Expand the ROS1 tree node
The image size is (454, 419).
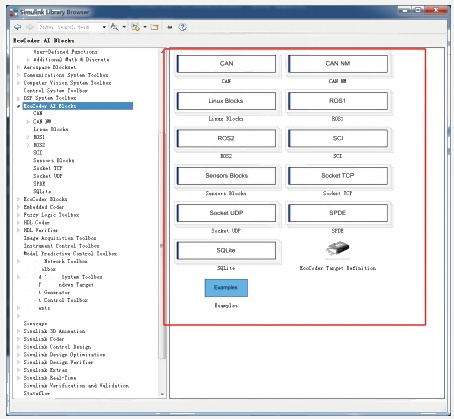pos(28,137)
